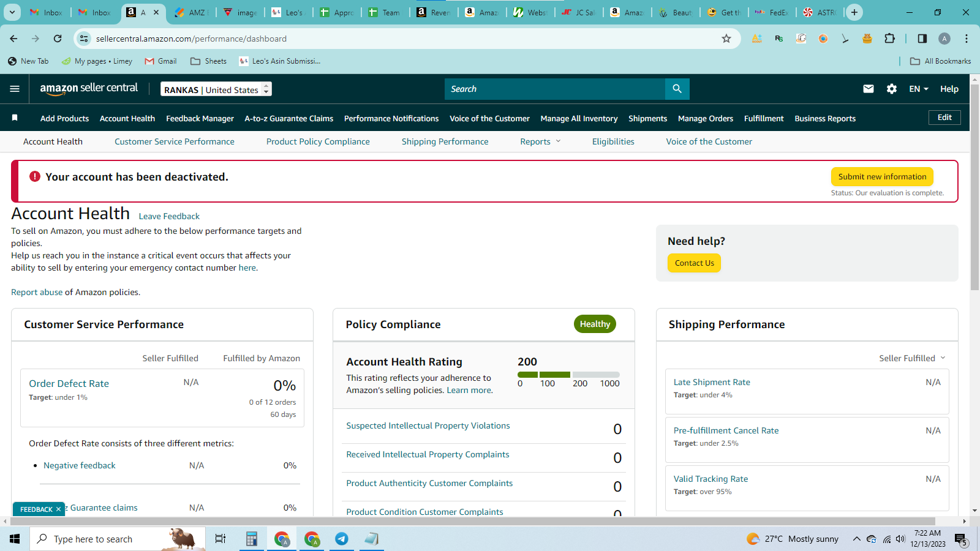Open the All Bookmarks folder

pyautogui.click(x=940, y=61)
